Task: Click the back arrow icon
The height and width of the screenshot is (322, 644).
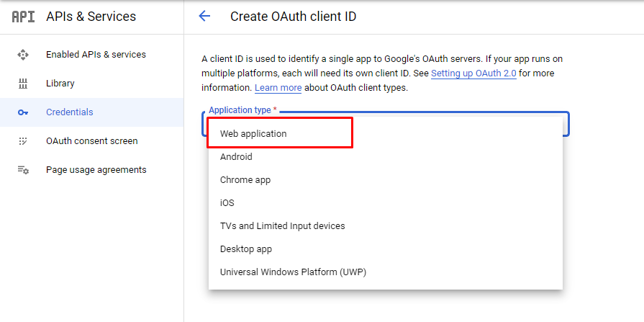Action: coord(204,17)
